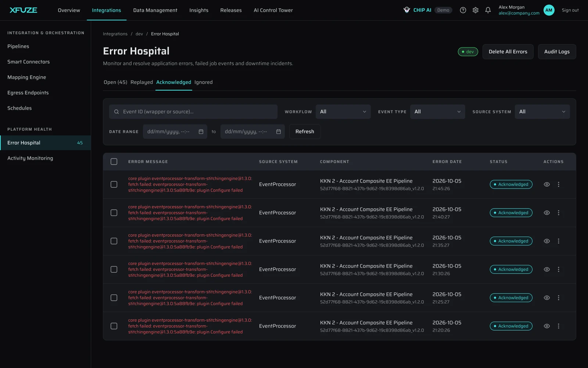588x368 pixels.
Task: Click the AM user avatar
Action: point(549,10)
